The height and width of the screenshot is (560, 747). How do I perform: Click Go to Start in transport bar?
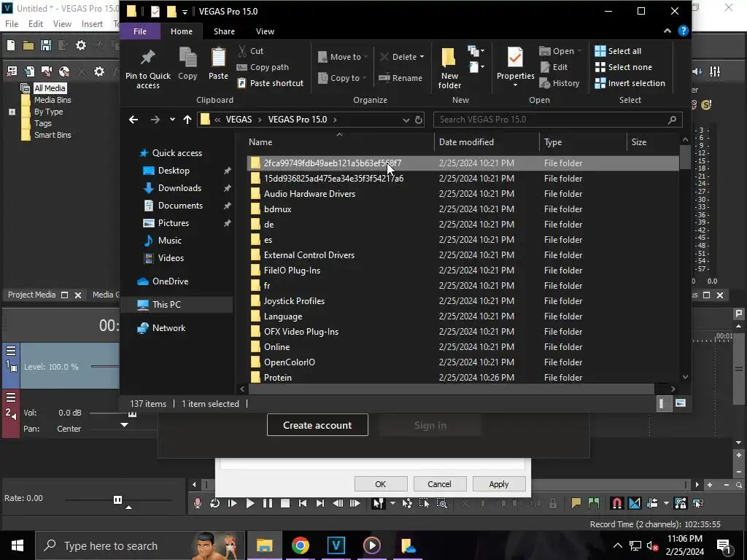click(303, 503)
